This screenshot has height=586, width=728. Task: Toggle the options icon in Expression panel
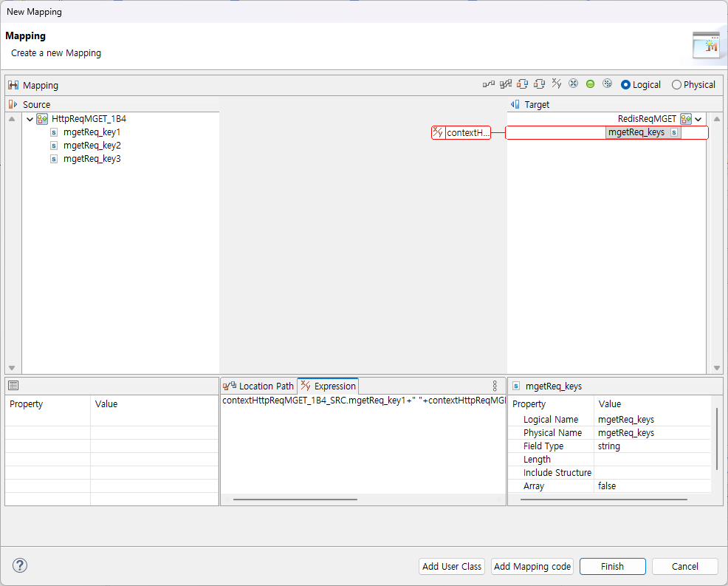[x=494, y=385]
